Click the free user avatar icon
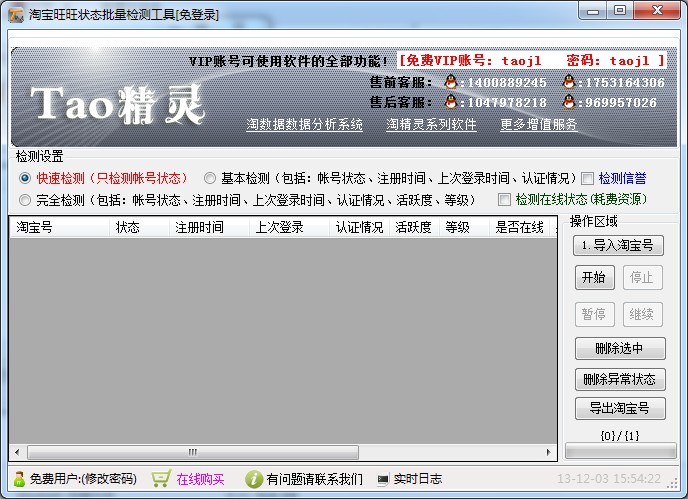 click(x=19, y=479)
